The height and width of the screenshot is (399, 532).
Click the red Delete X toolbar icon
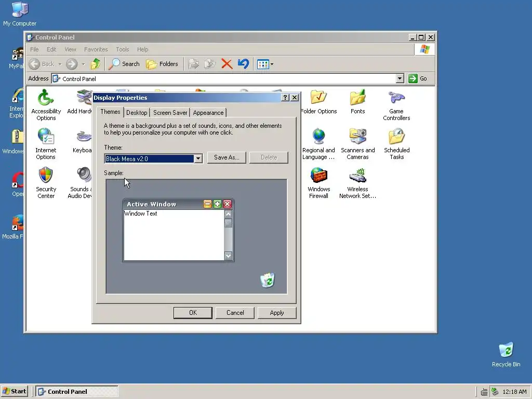click(227, 64)
